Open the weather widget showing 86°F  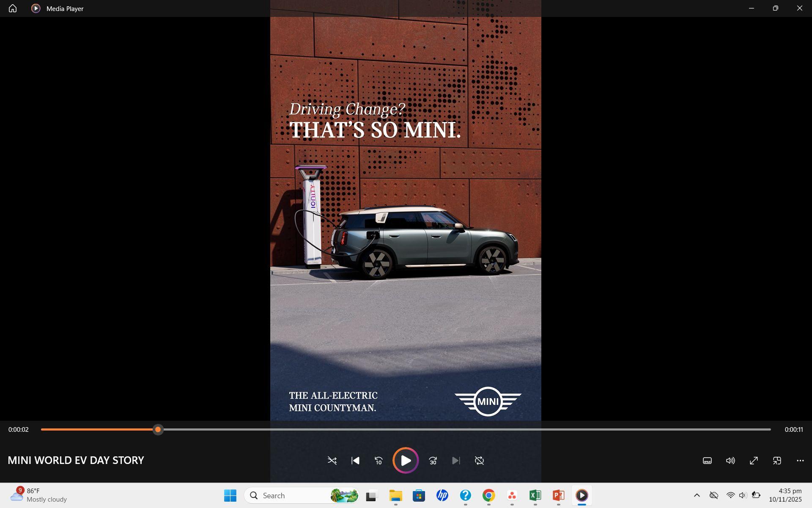coord(39,495)
